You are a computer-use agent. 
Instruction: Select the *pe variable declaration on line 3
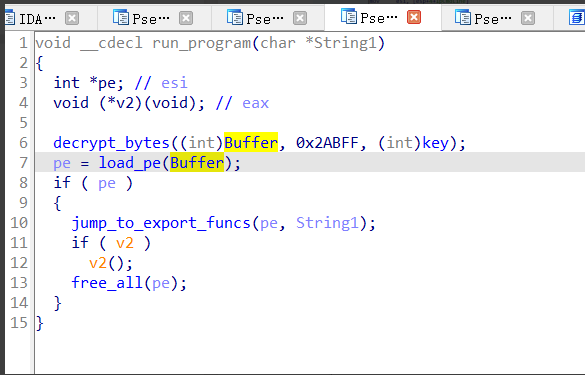point(102,83)
